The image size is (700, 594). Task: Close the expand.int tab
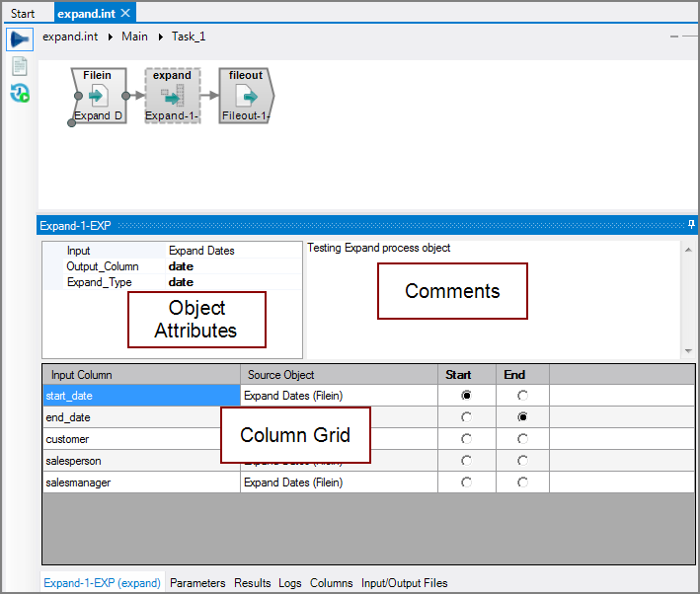[x=125, y=14]
